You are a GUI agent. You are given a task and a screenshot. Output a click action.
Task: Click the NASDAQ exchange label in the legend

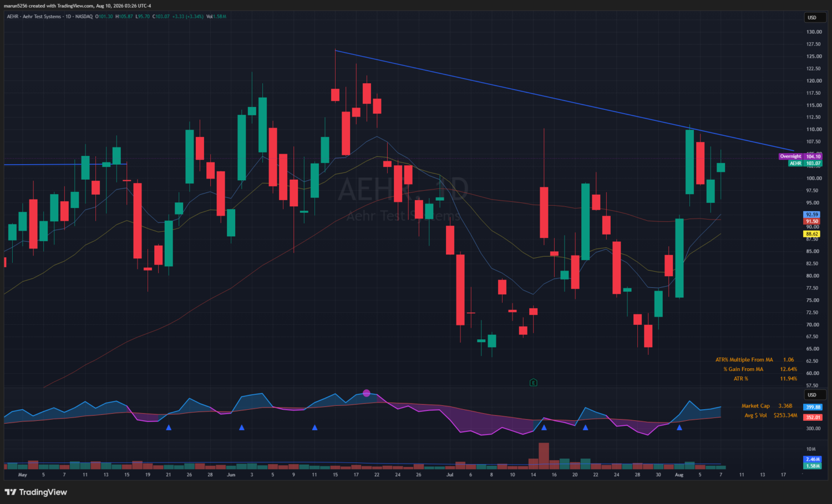[84, 17]
